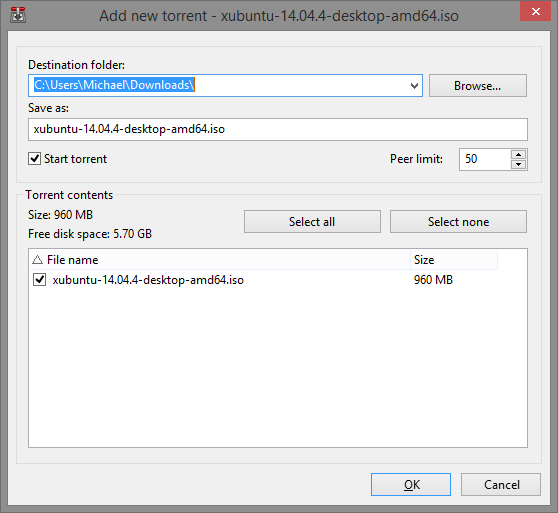Sort files by Size column header
558x513 pixels.
pyautogui.click(x=454, y=260)
